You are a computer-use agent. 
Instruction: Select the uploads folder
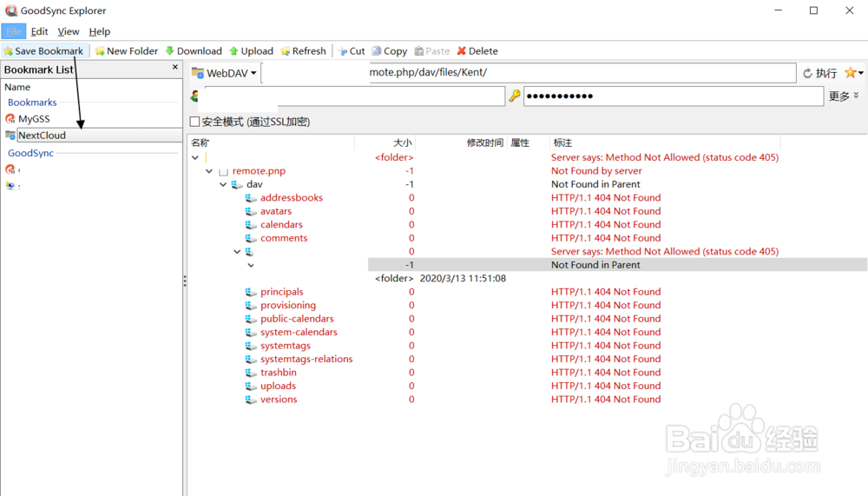[x=278, y=386]
